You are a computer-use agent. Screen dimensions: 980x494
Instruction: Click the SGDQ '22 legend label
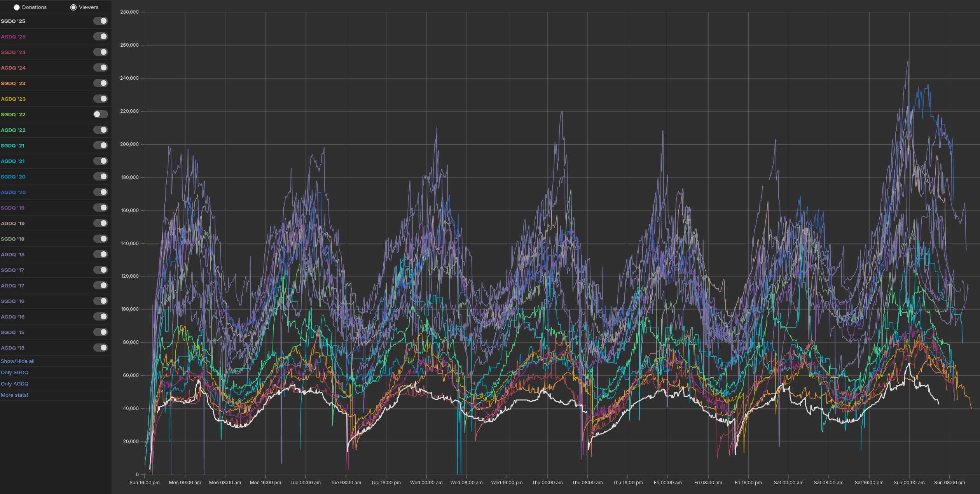(13, 115)
